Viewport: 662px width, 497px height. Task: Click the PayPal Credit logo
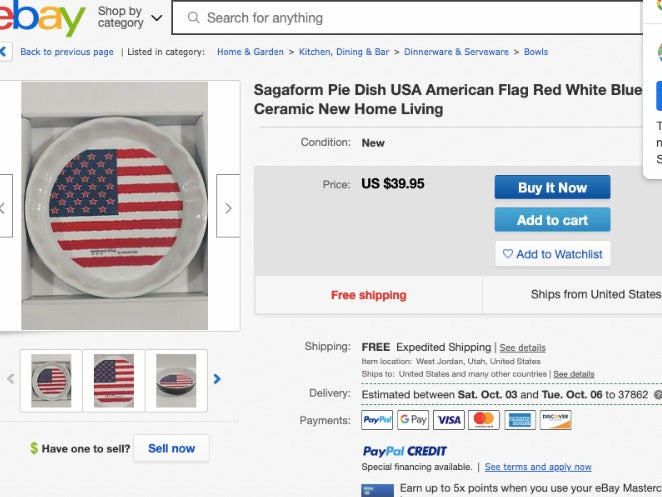[x=404, y=451]
